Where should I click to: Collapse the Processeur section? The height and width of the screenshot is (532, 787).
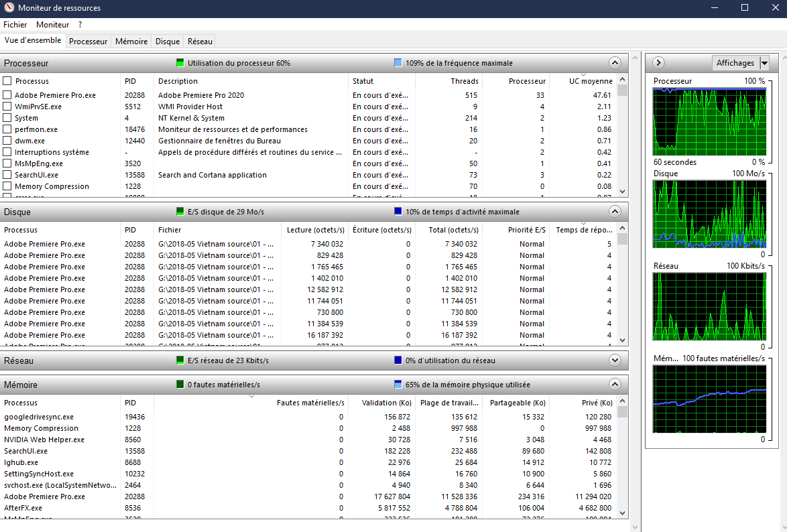(615, 63)
